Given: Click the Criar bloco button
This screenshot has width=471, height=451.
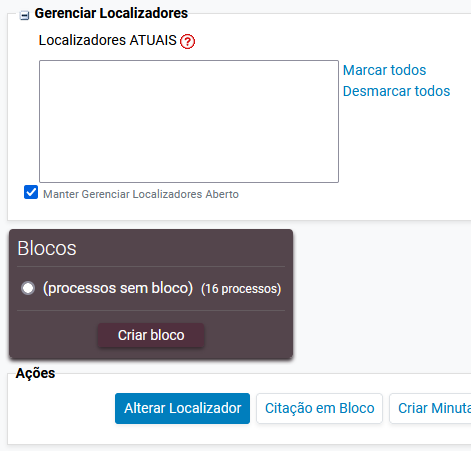Looking at the screenshot, I should pyautogui.click(x=151, y=335).
